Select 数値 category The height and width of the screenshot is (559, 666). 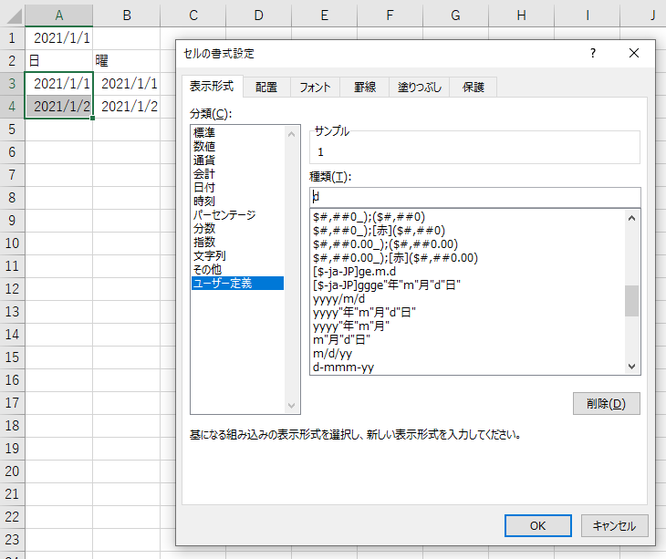tap(204, 146)
